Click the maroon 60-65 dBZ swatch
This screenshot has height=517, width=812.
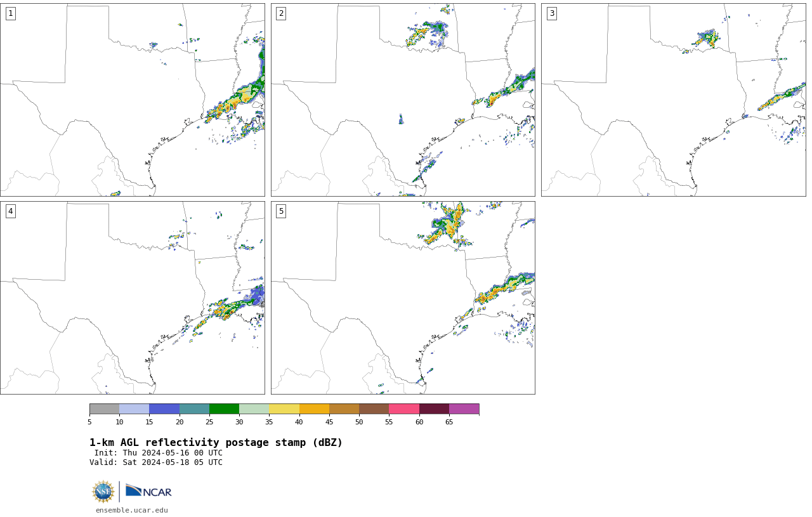pos(434,409)
